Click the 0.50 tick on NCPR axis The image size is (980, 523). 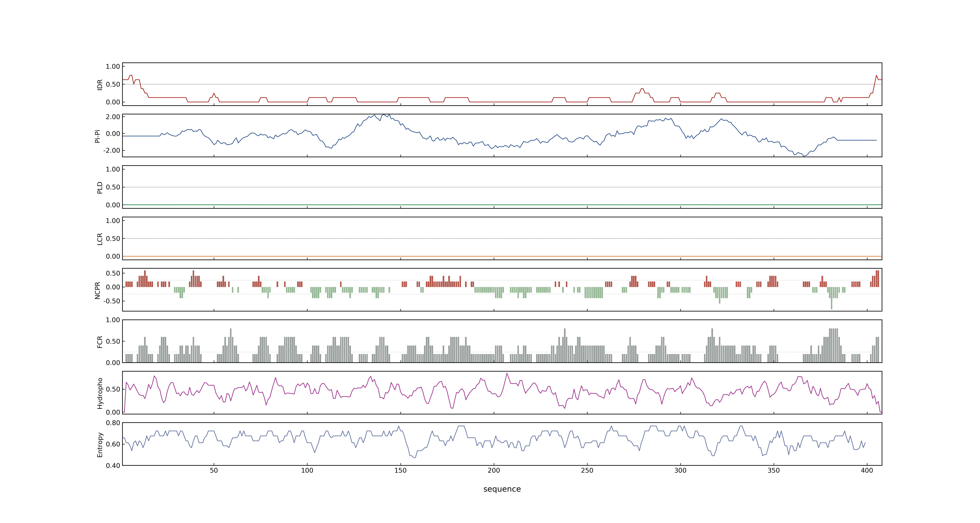113,273
